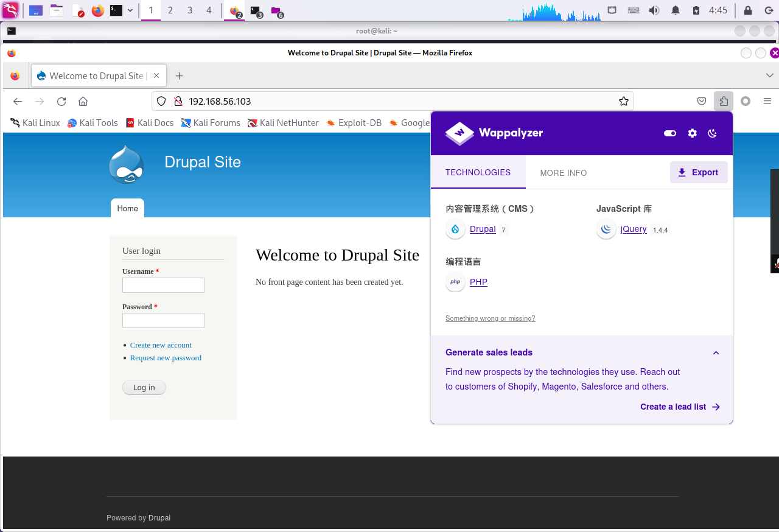The image size is (779, 532).
Task: Click the jQuery logo icon
Action: 606,229
